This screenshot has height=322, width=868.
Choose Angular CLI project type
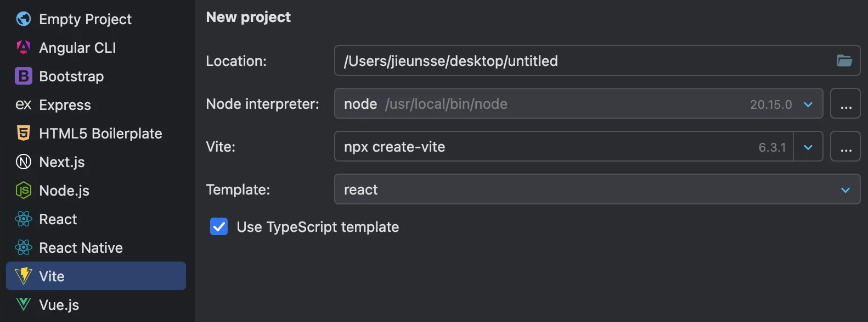click(x=96, y=48)
